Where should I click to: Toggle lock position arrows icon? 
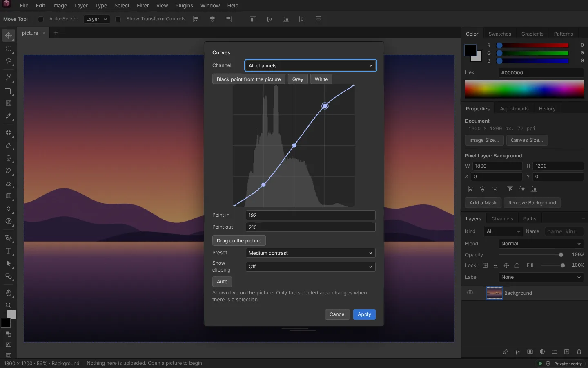[506, 265]
